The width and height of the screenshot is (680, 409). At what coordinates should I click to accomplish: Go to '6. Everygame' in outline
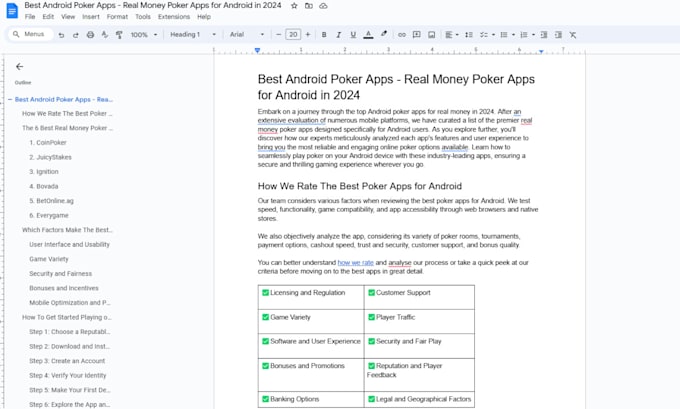49,215
